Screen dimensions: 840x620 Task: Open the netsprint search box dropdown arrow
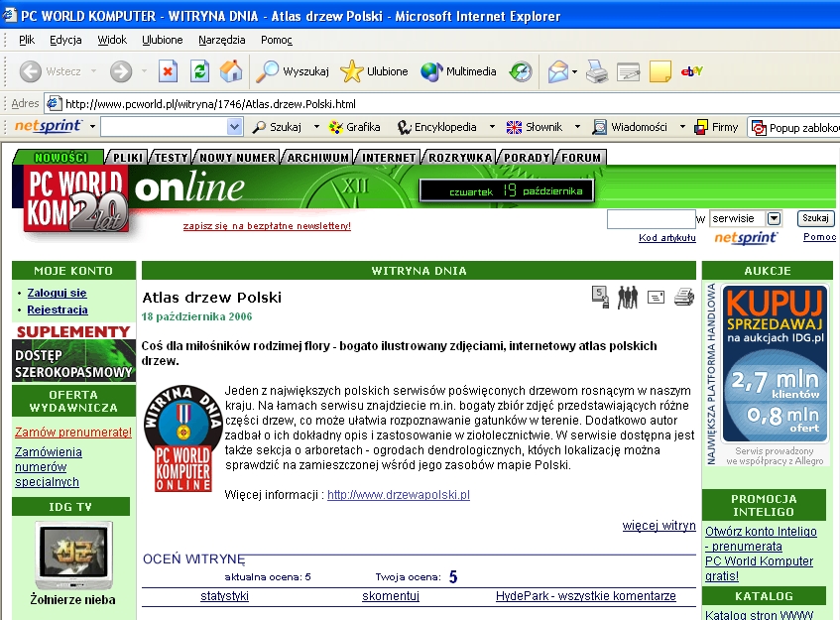tap(235, 127)
